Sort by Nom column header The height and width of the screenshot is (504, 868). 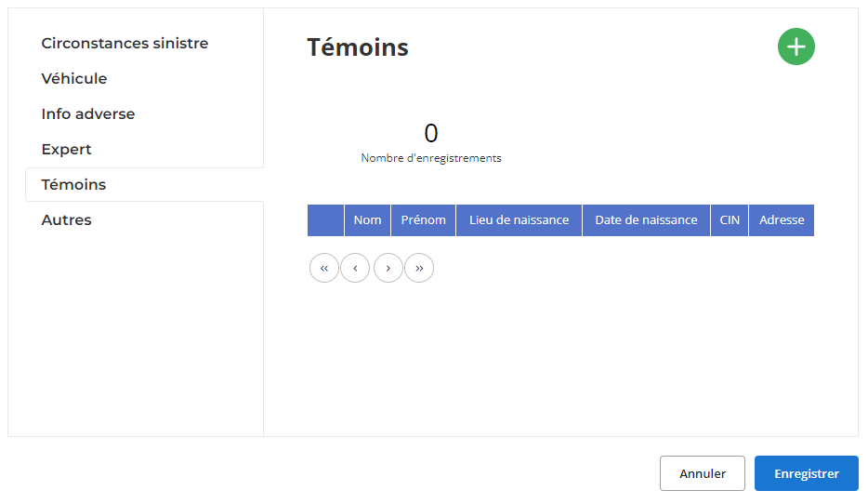click(x=368, y=220)
